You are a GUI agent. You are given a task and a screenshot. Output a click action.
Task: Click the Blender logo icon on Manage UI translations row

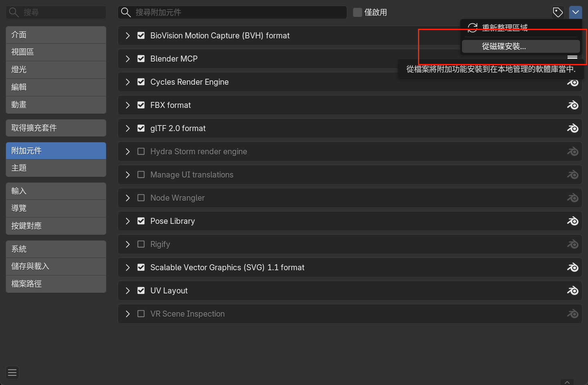point(573,175)
